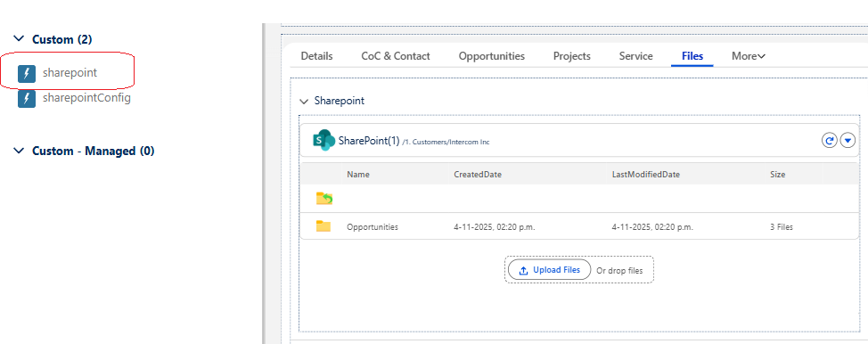The height and width of the screenshot is (344, 868).
Task: Collapse the Custom (2) section
Action: [19, 39]
